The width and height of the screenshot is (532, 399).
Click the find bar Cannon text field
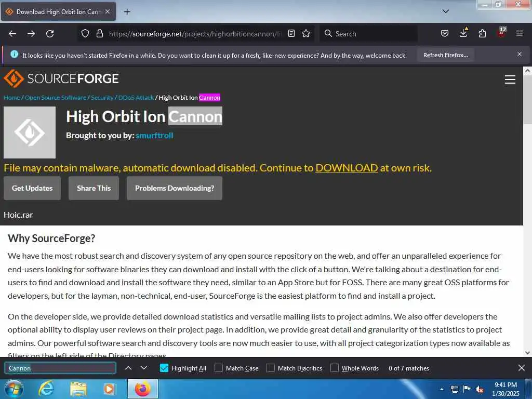click(60, 368)
